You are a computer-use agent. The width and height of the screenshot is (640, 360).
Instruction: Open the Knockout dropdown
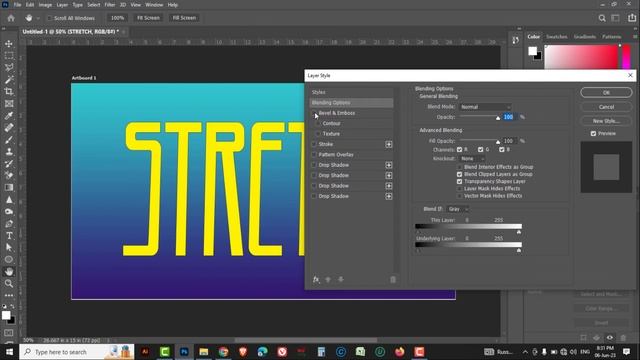coord(472,158)
